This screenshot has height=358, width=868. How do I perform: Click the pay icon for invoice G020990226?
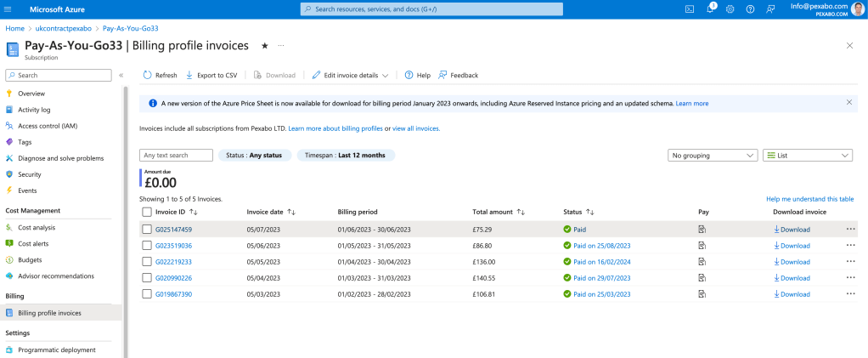tap(702, 278)
